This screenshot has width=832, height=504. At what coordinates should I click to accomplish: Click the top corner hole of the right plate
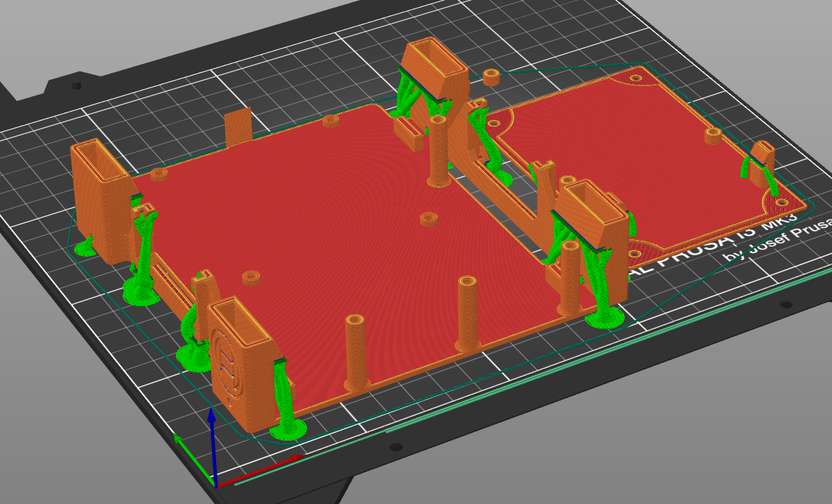(x=637, y=78)
